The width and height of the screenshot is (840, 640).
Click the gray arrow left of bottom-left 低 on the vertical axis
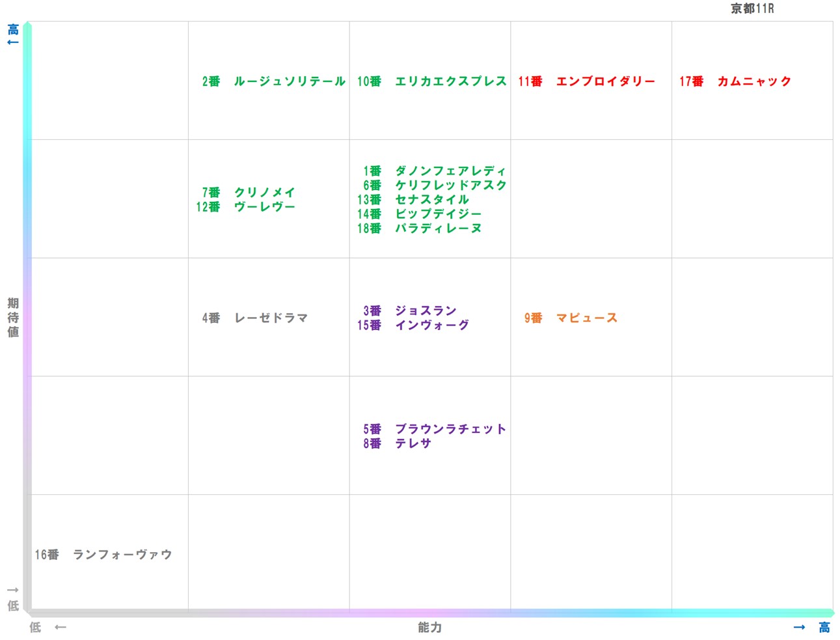tap(12, 590)
